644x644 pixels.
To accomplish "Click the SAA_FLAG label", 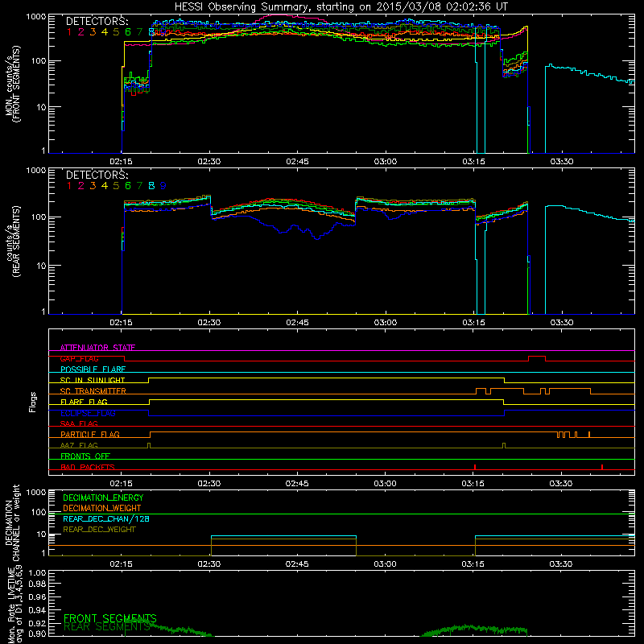I will click(x=79, y=423).
